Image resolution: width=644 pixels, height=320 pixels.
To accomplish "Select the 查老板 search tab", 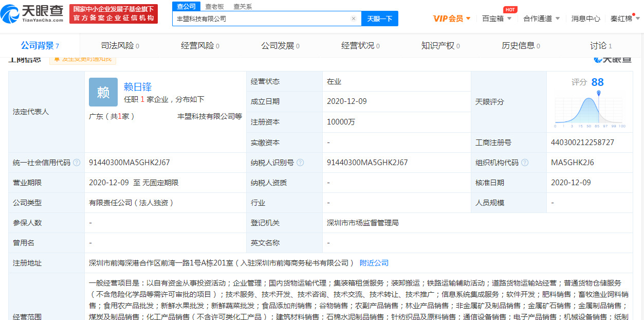I will [214, 7].
